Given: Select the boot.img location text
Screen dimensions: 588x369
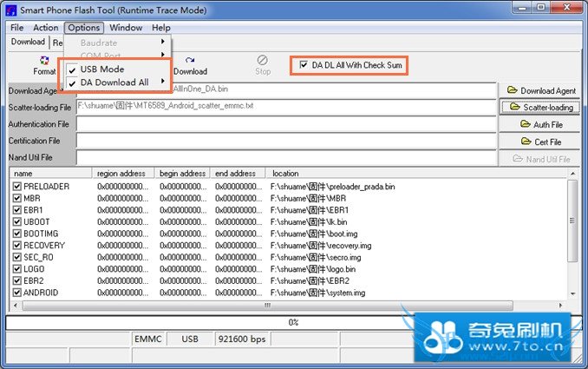Looking at the screenshot, I should click(314, 234).
